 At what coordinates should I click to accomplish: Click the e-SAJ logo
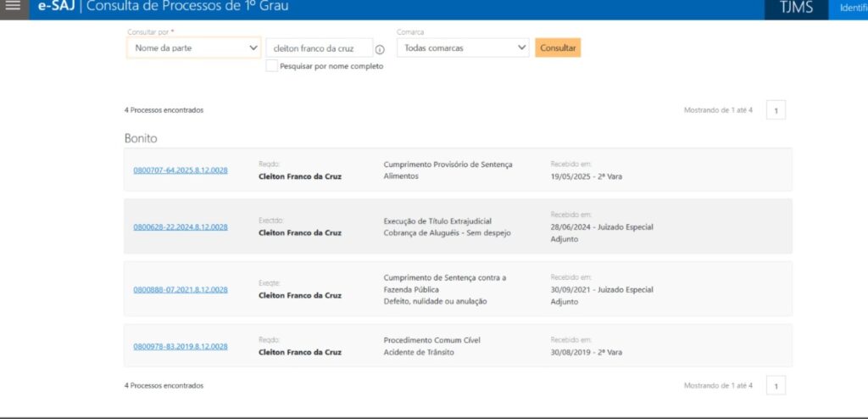coord(57,8)
